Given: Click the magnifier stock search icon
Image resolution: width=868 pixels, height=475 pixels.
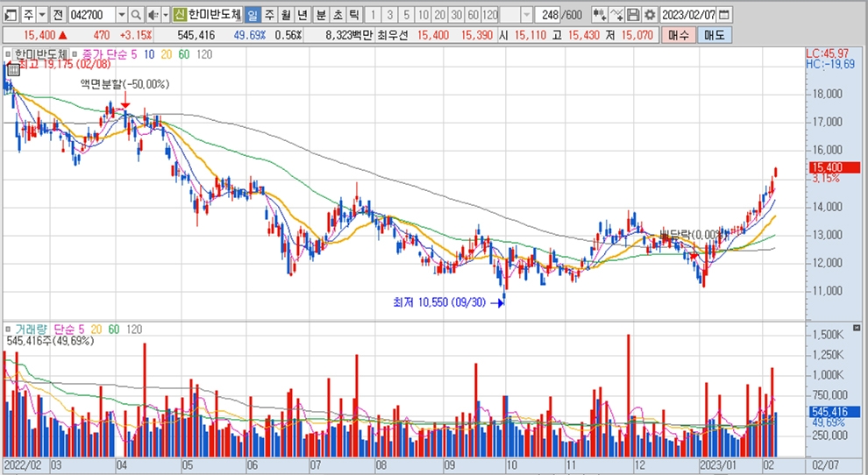Looking at the screenshot, I should [136, 15].
